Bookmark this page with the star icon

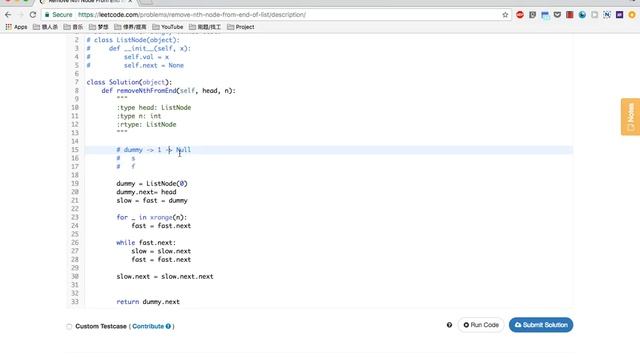[505, 15]
